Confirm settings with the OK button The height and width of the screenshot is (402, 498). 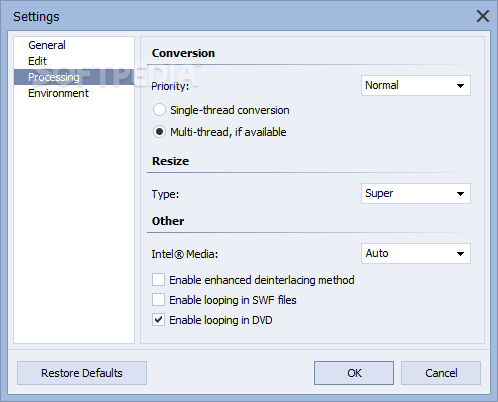[354, 373]
